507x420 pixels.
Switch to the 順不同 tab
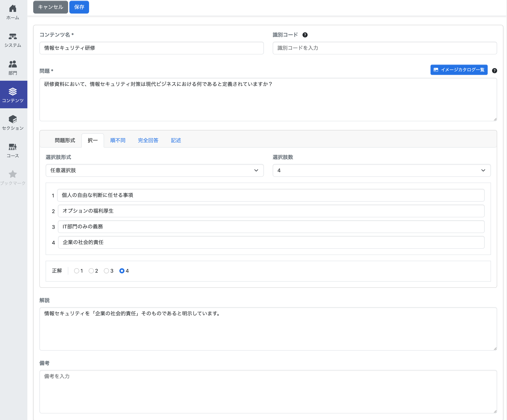tap(118, 140)
